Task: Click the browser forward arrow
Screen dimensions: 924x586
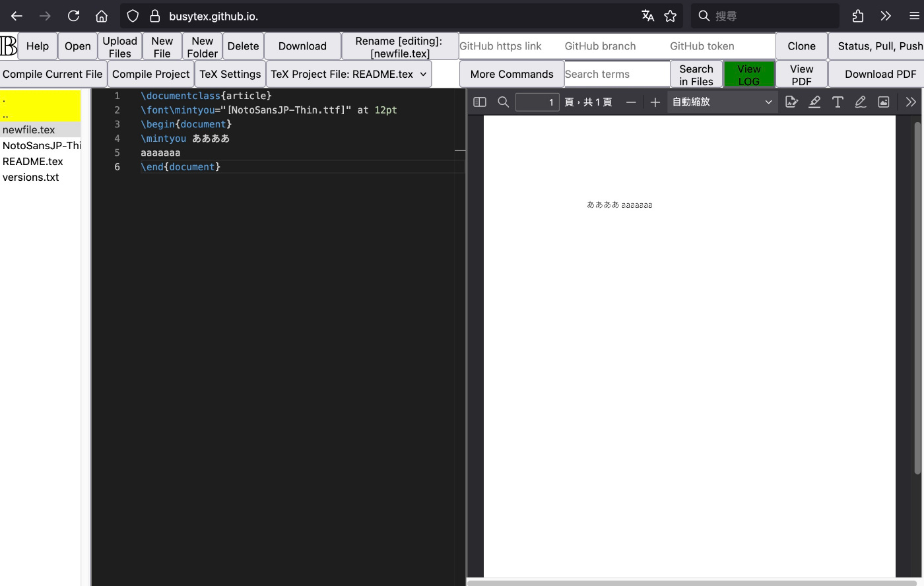Action: [45, 16]
